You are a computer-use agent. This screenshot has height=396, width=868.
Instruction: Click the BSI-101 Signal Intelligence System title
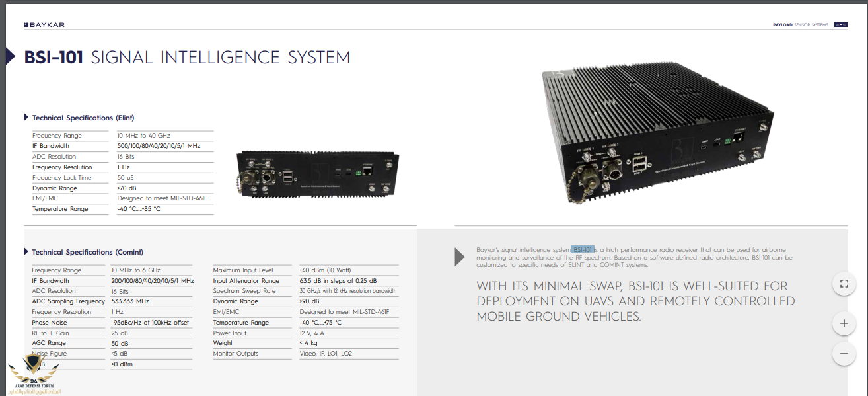pos(187,58)
